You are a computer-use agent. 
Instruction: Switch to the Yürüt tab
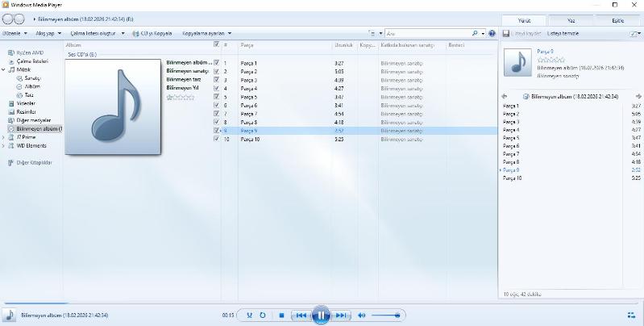tap(524, 19)
